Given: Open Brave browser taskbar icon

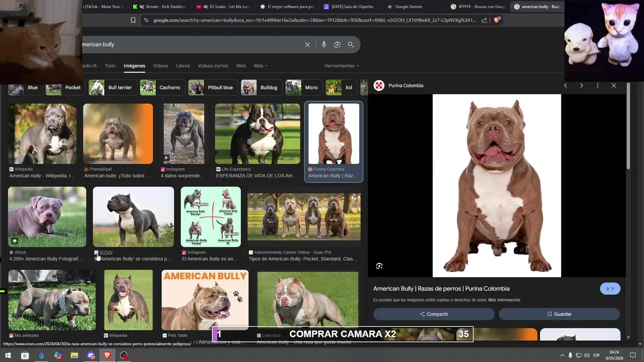Looking at the screenshot, I should pyautogui.click(x=107, y=355).
